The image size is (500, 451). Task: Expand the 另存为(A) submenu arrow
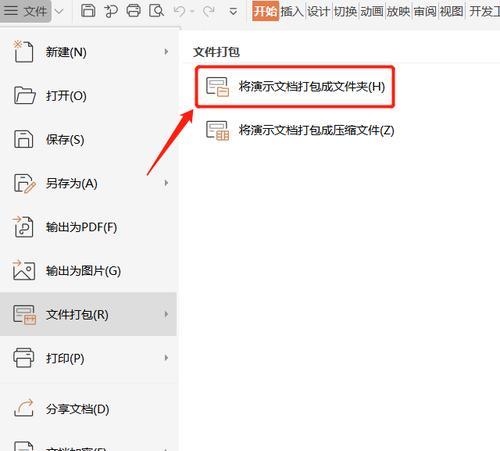point(166,183)
